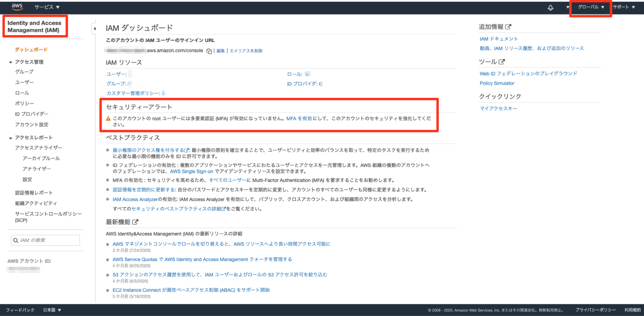Go to グループ in the sidebar
Image resolution: width=644 pixels, height=316 pixels.
click(24, 72)
